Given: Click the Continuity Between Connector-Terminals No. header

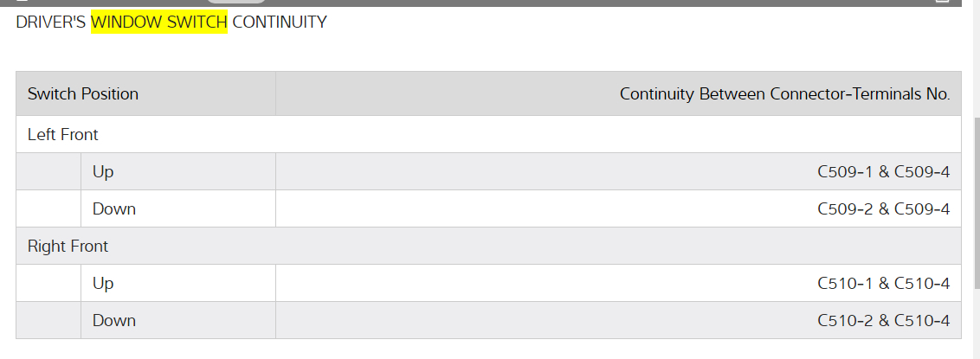Looking at the screenshot, I should point(784,93).
